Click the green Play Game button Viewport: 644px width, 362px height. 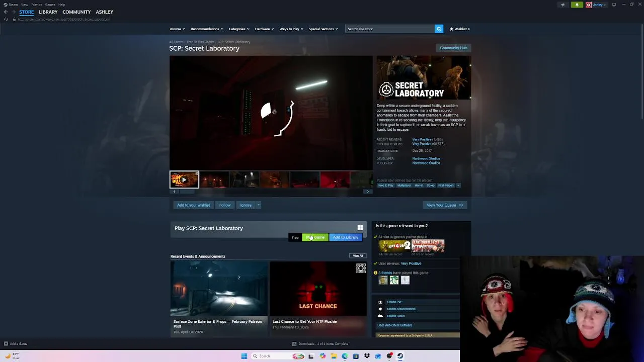[315, 237]
